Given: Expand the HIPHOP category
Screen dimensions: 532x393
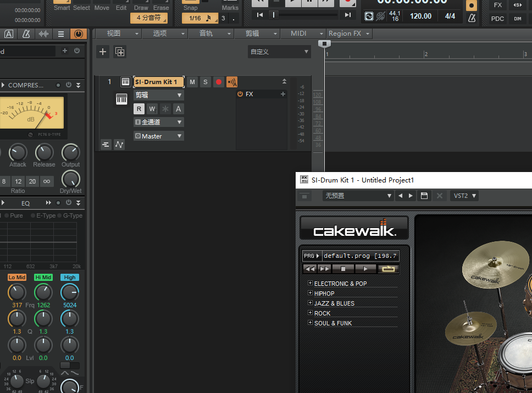Looking at the screenshot, I should pos(310,292).
